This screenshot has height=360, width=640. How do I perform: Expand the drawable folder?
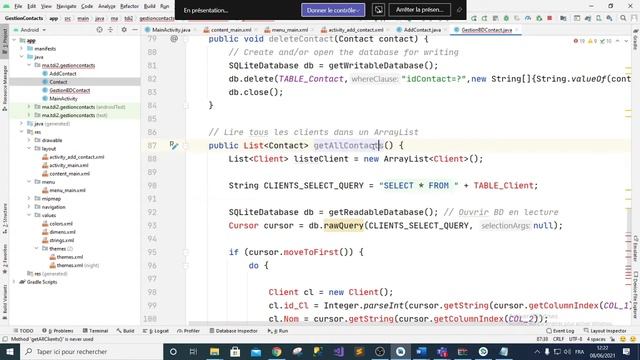[x=29, y=140]
